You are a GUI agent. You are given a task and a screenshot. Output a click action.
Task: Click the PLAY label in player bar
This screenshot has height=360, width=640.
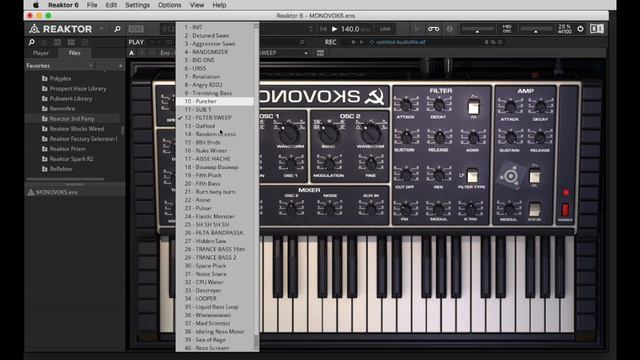[x=136, y=42]
